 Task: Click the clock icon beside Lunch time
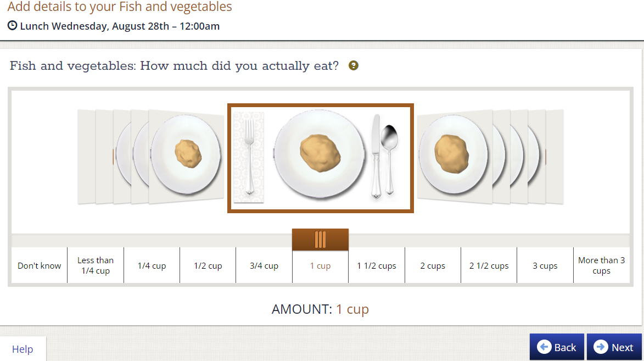(12, 25)
